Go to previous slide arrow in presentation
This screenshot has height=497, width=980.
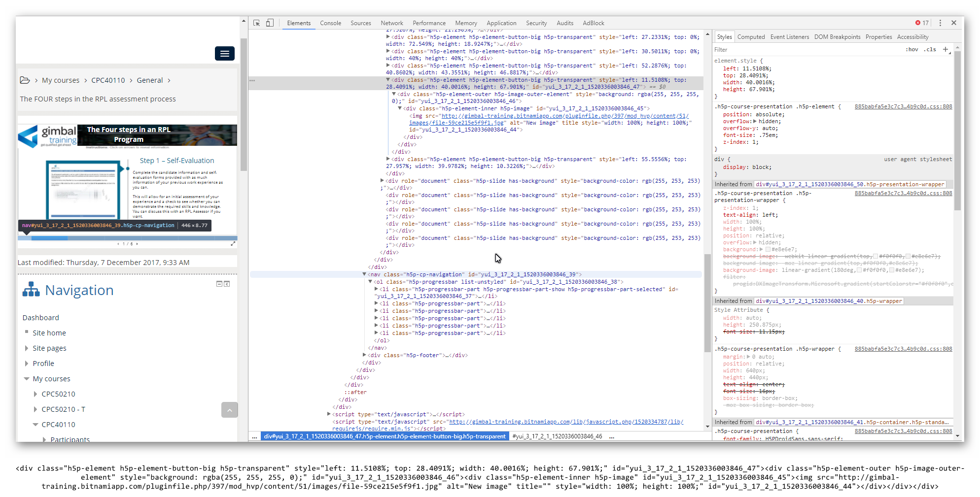coord(118,244)
